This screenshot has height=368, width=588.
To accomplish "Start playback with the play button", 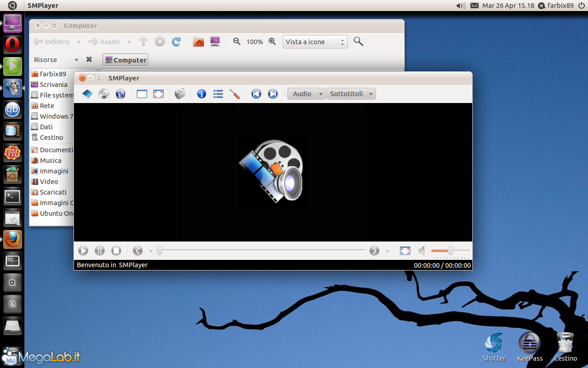I will (x=83, y=251).
